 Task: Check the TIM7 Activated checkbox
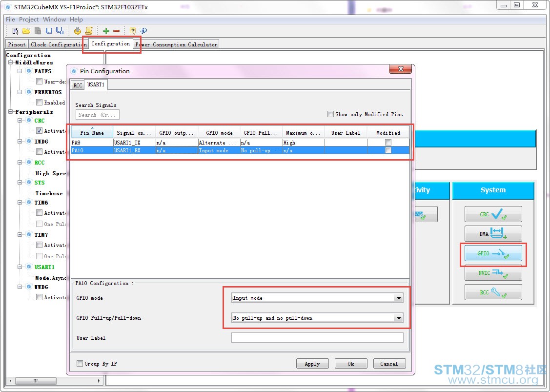(x=39, y=245)
